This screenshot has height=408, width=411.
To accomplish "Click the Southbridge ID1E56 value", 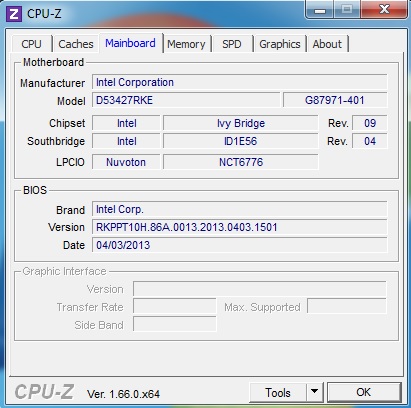I will 241,141.
